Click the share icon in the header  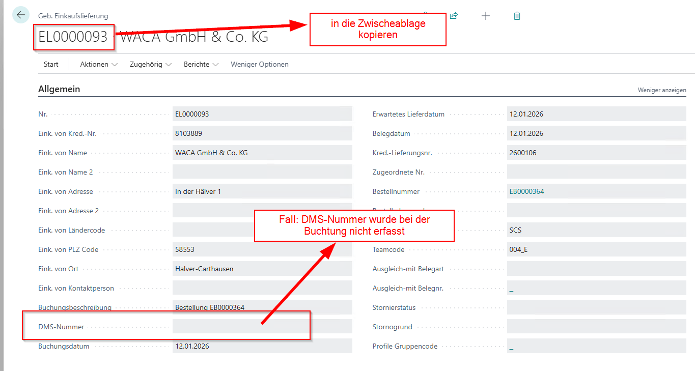pyautogui.click(x=454, y=16)
